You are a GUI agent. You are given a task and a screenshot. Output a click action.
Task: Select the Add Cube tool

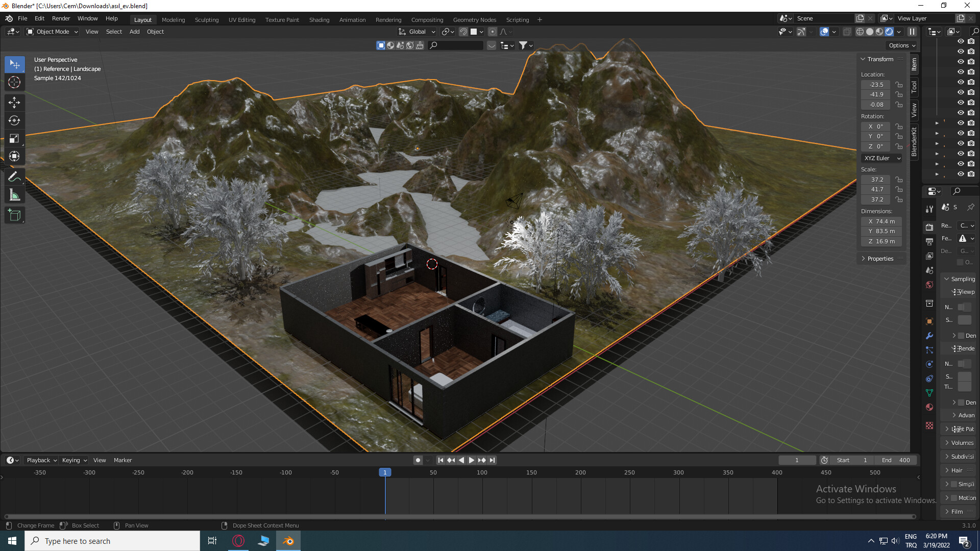[x=14, y=215]
